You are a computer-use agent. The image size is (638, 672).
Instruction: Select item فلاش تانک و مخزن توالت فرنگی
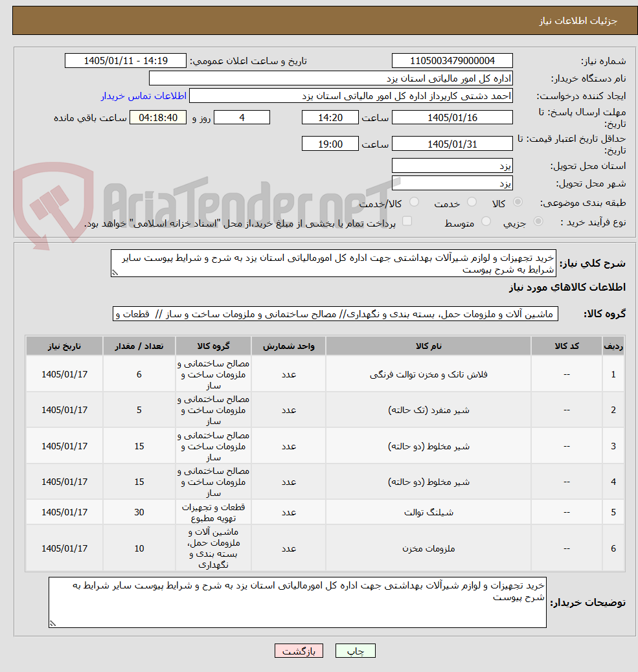[428, 374]
